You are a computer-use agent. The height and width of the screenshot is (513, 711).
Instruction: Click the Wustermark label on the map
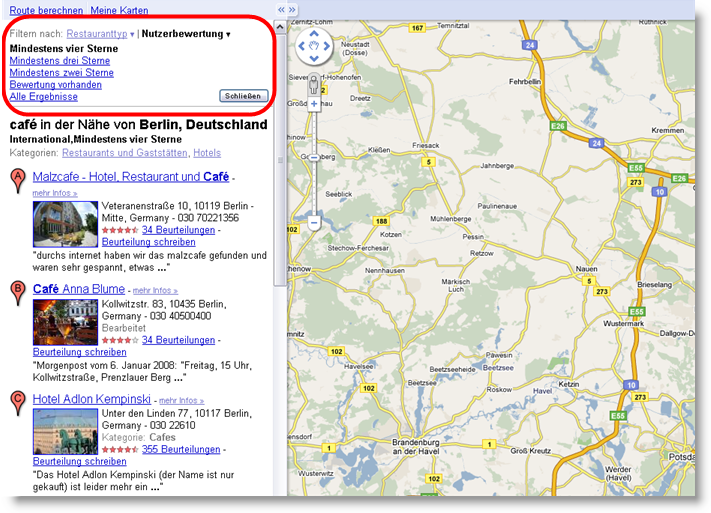pos(623,323)
